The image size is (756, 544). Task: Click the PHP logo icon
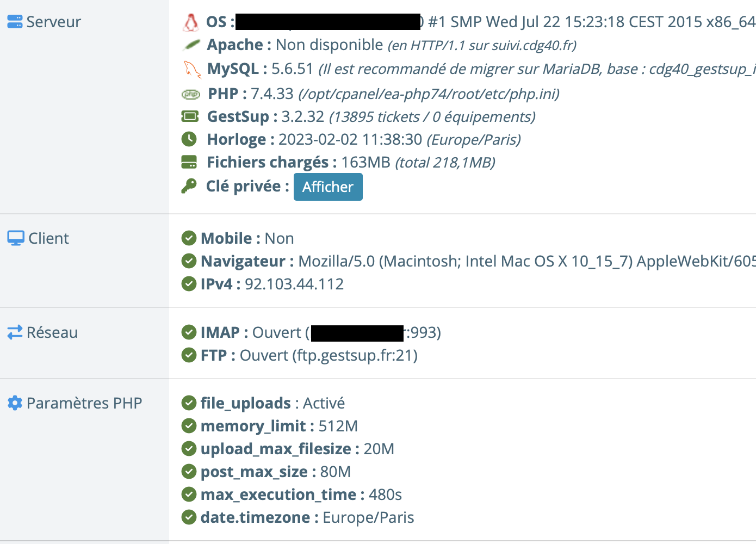point(191,94)
